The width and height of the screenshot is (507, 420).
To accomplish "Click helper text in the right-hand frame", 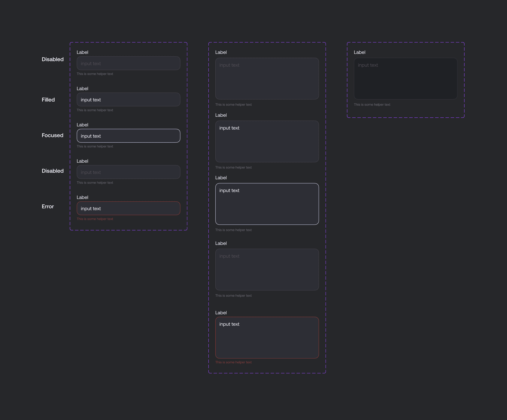I will coord(372,105).
